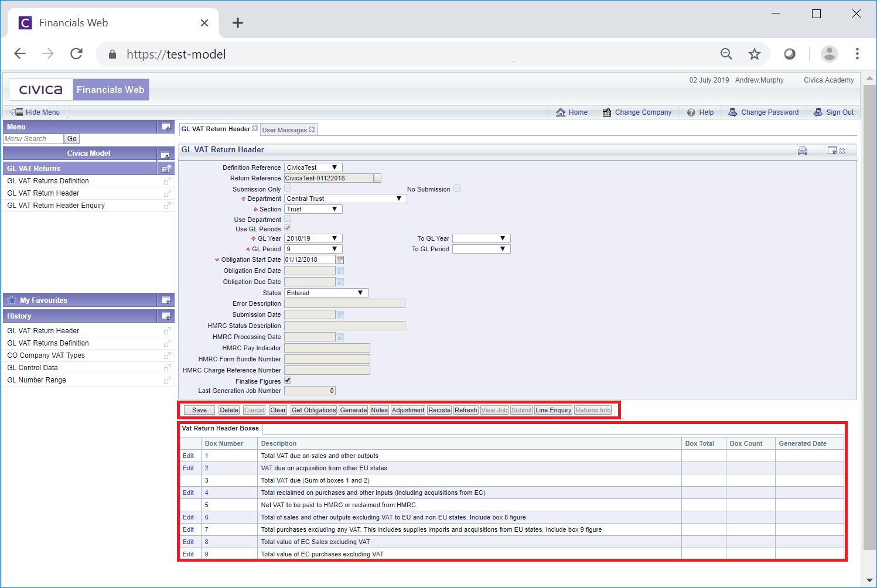Click the Go button for menu search

click(71, 139)
